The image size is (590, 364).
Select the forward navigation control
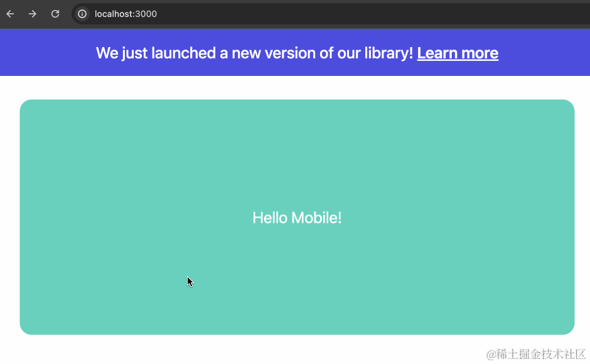(x=33, y=13)
